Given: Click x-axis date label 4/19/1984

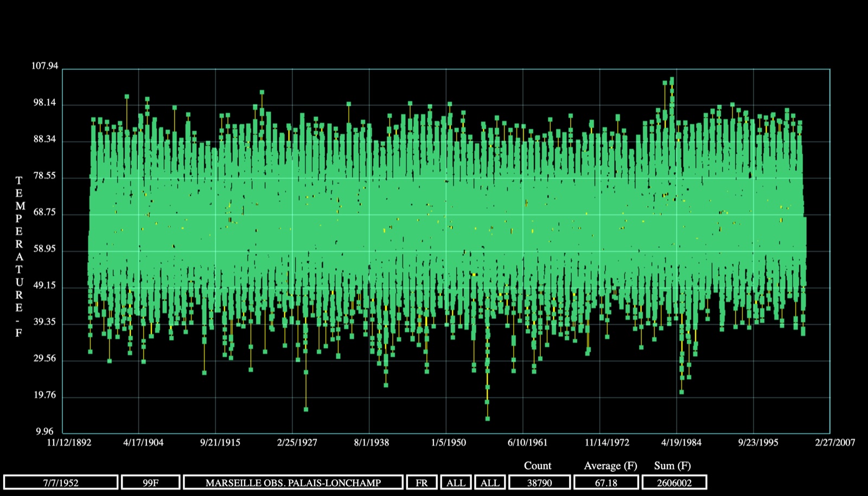Looking at the screenshot, I should click(681, 442).
